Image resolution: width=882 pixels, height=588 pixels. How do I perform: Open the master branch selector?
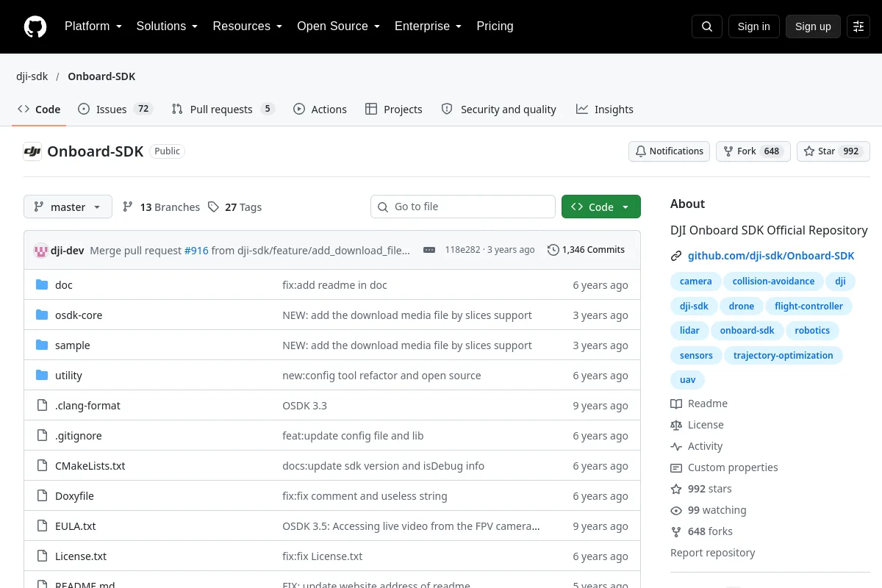68,207
